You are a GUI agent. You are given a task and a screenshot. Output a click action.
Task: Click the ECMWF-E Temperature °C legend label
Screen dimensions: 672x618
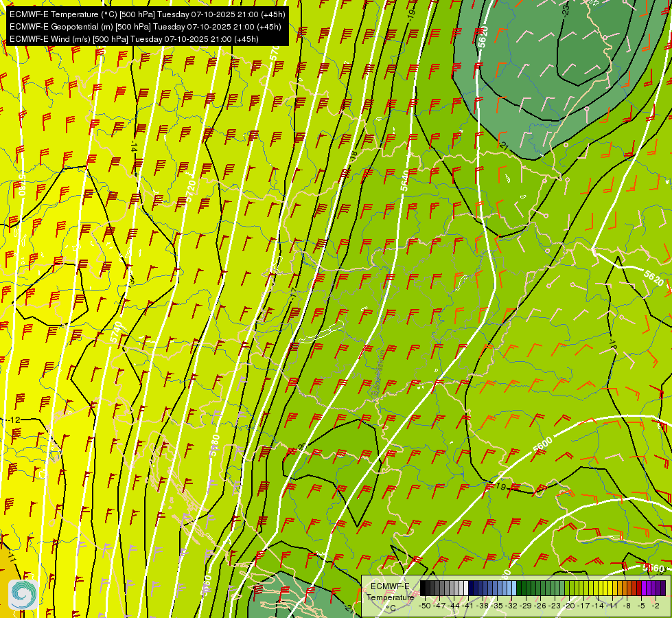coord(391,597)
